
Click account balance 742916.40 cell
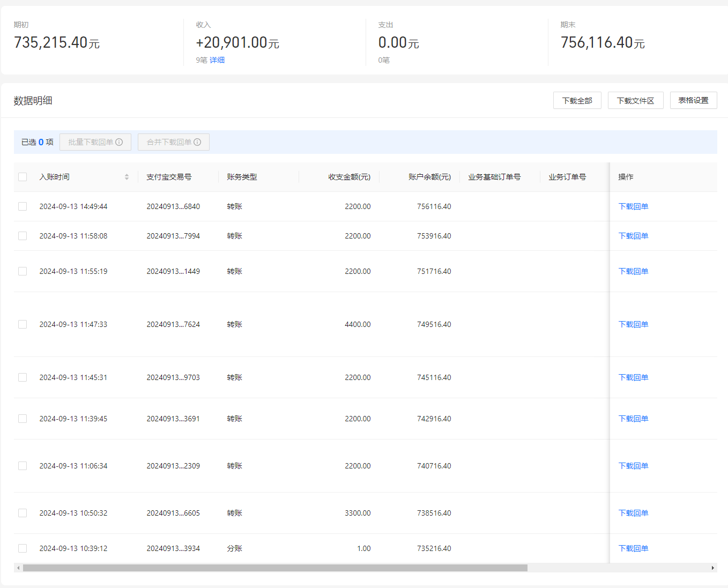coord(434,419)
